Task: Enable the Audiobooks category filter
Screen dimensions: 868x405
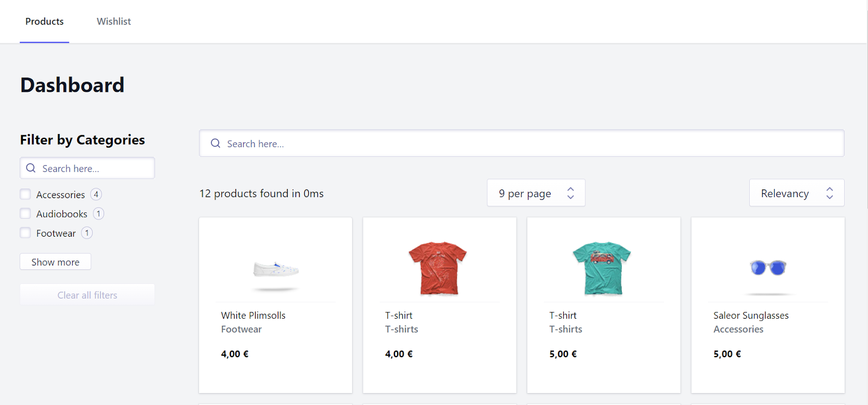Action: (25, 213)
